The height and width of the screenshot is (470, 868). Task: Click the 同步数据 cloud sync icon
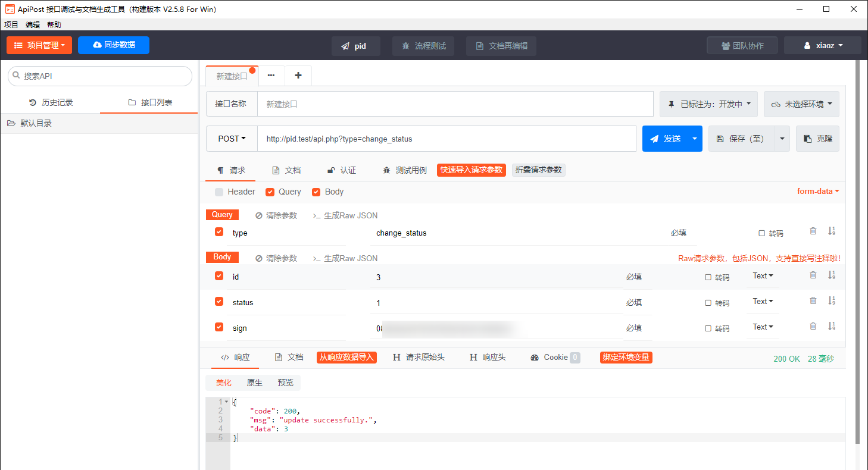(96, 45)
